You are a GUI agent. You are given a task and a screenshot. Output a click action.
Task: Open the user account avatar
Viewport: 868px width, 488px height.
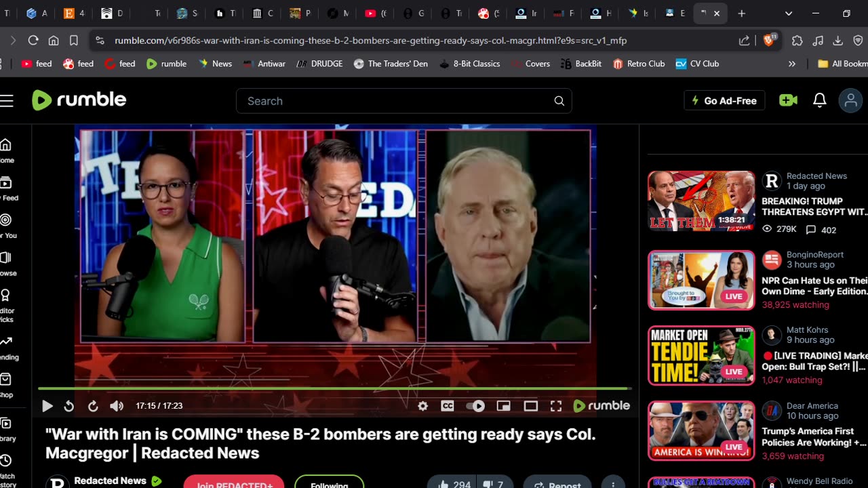[850, 100]
